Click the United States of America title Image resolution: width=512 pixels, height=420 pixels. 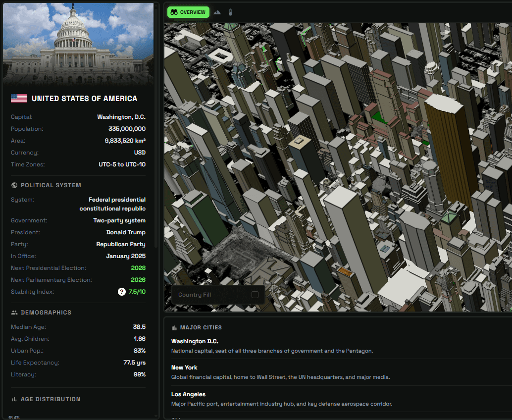pos(84,98)
